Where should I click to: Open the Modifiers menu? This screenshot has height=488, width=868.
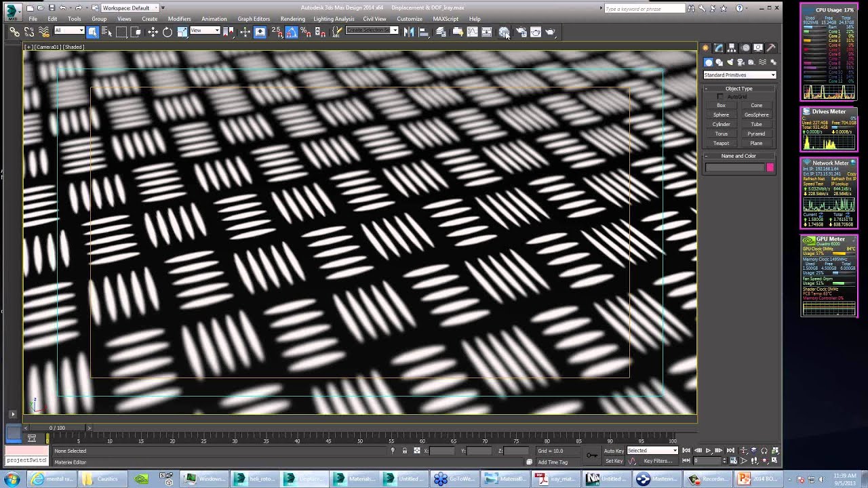point(179,19)
